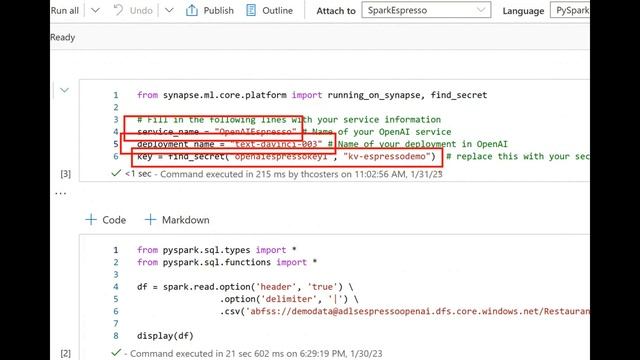Open the Undo dropdown arrow

(x=169, y=10)
